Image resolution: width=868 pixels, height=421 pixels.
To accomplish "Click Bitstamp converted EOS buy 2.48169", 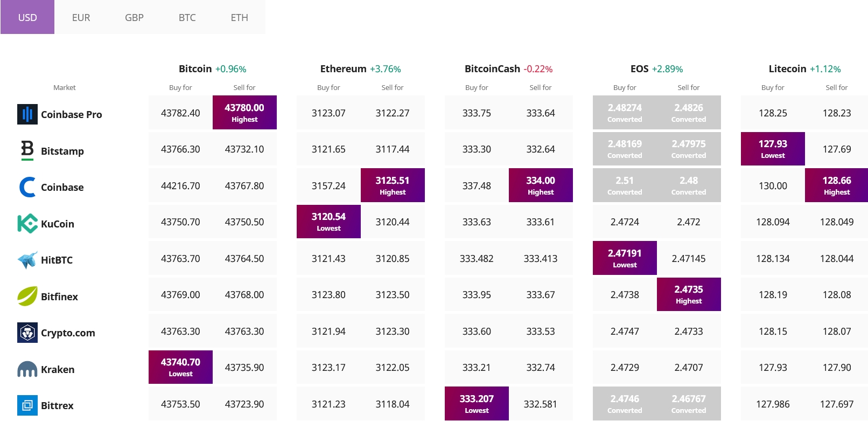I will [x=625, y=149].
